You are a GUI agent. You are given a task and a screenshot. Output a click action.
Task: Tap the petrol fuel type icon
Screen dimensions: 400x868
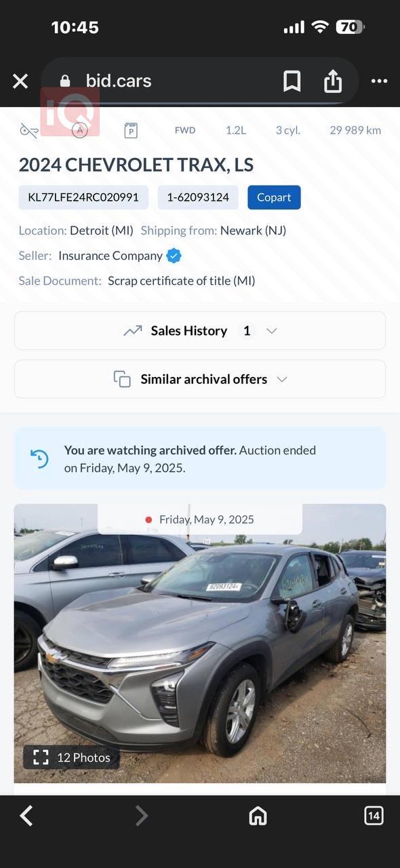[131, 130]
